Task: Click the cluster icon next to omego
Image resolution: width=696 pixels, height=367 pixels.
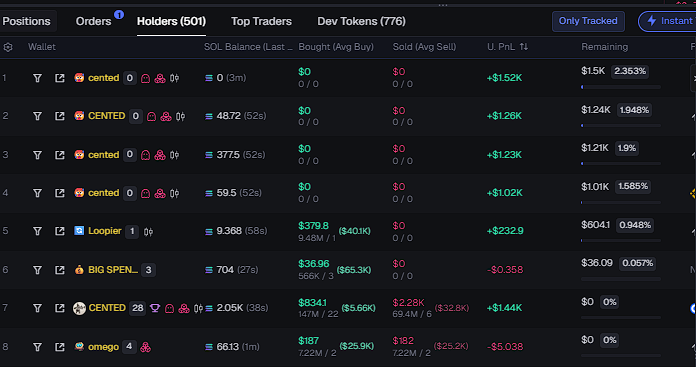Action: [145, 347]
